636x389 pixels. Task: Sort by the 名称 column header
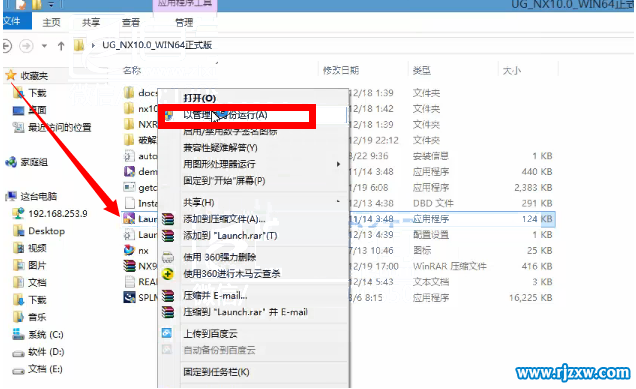[x=132, y=71]
